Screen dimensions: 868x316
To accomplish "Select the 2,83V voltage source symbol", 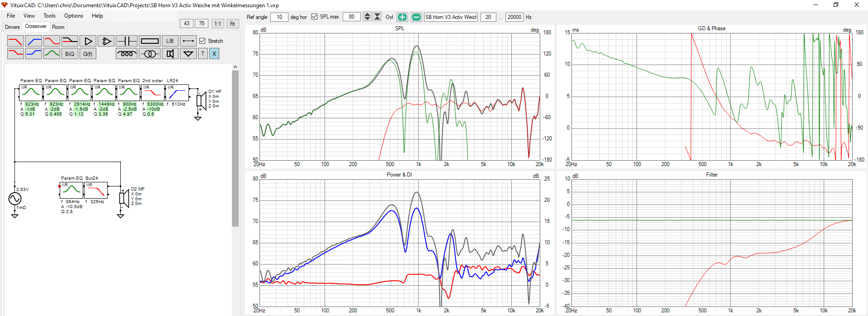I will [15, 199].
